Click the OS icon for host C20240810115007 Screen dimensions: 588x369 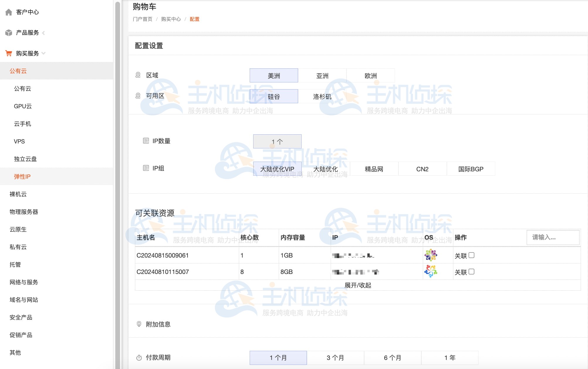pyautogui.click(x=430, y=272)
